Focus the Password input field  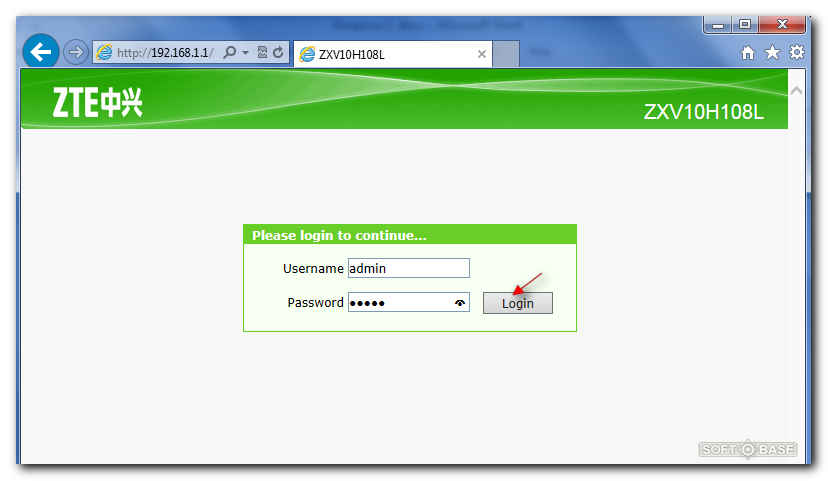(409, 303)
